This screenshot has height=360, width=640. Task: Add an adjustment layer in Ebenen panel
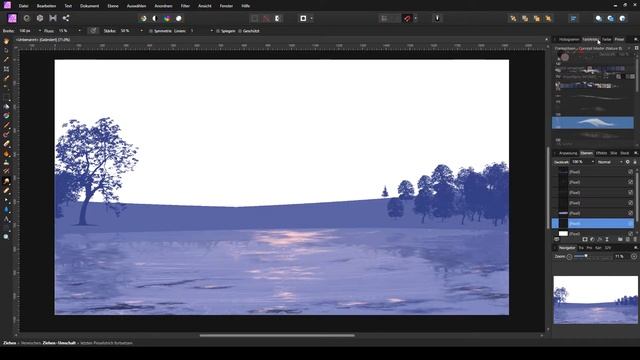[592, 239]
